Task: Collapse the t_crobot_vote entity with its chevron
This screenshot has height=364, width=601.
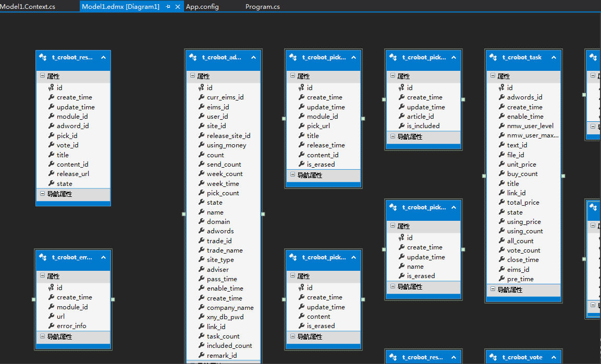Action: tap(554, 357)
